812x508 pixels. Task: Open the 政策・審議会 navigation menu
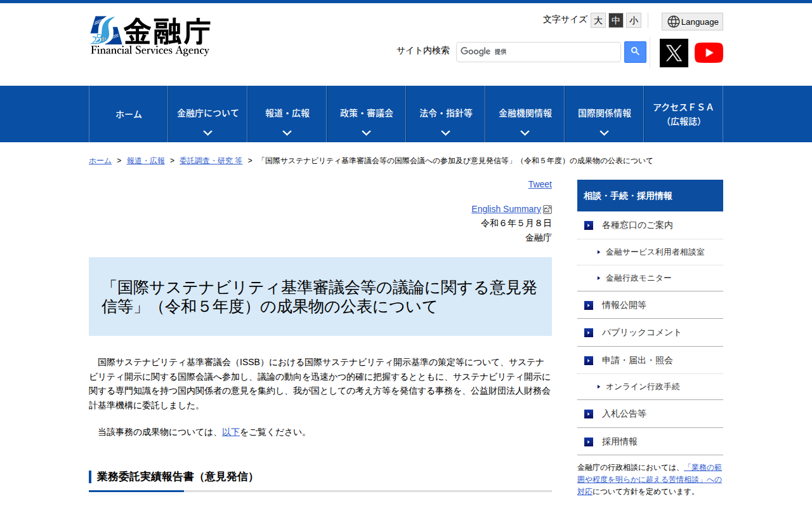[x=366, y=114]
